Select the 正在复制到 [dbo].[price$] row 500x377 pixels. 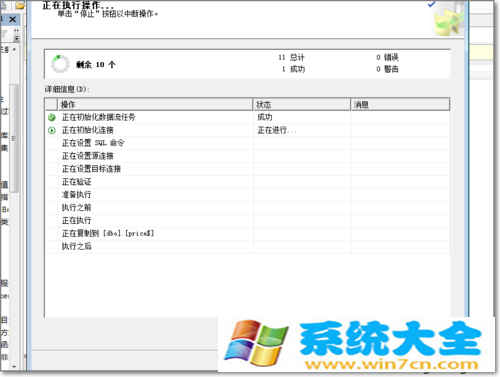247,233
